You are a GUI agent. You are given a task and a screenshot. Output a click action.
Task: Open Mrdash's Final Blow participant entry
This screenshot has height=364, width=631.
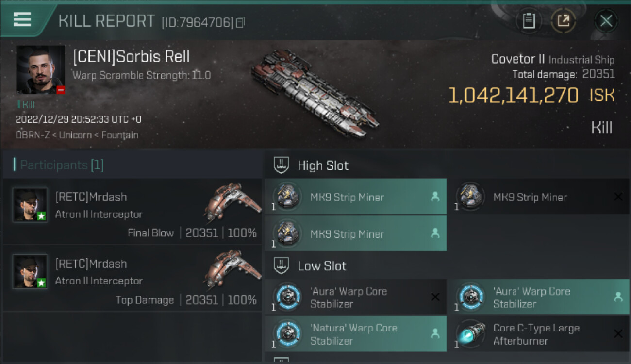click(x=132, y=212)
